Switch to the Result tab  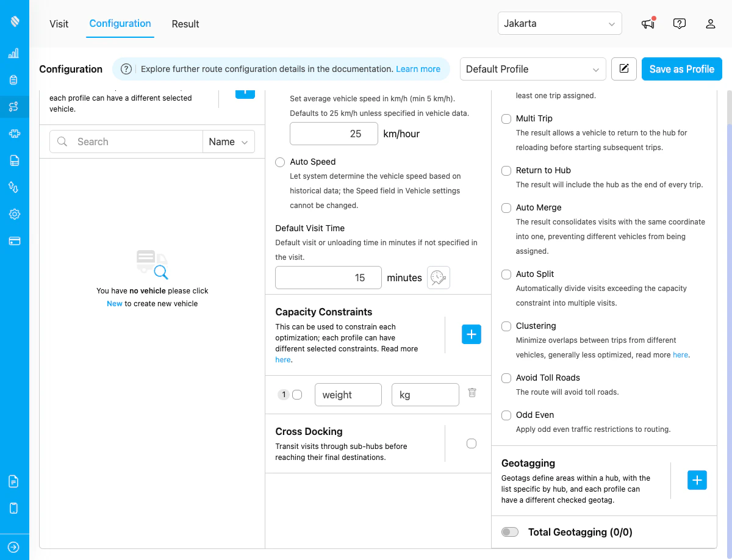coord(185,24)
